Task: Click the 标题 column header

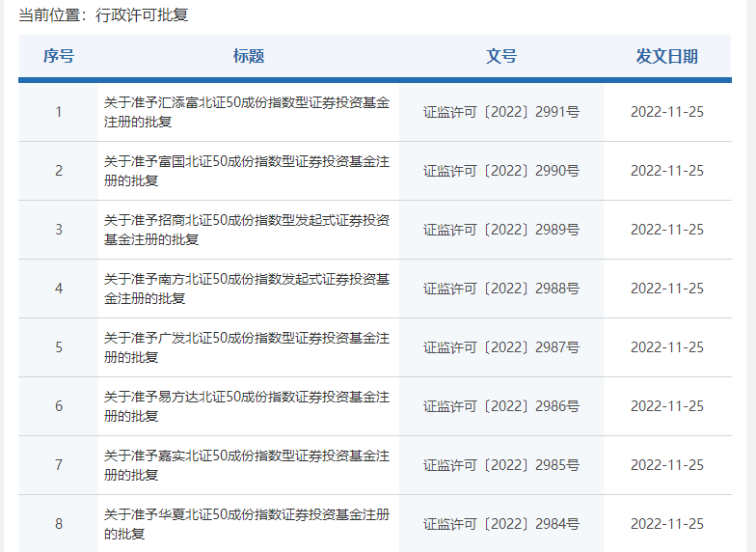Action: 249,56
